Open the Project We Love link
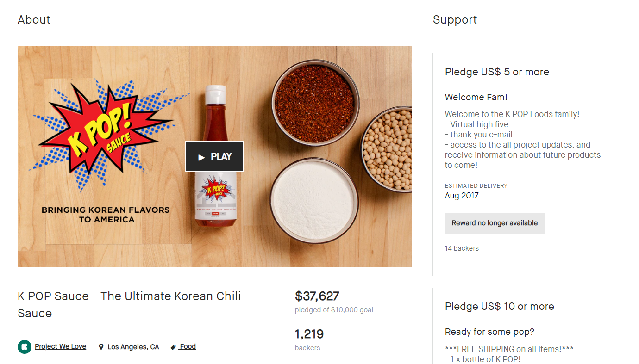 tap(60, 346)
